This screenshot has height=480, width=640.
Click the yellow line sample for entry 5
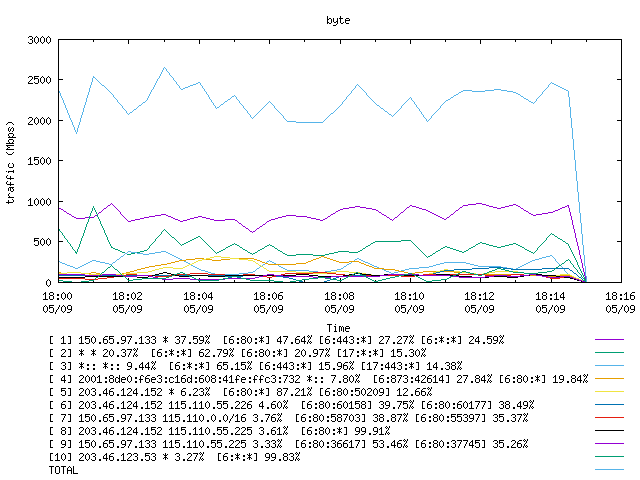click(x=609, y=392)
